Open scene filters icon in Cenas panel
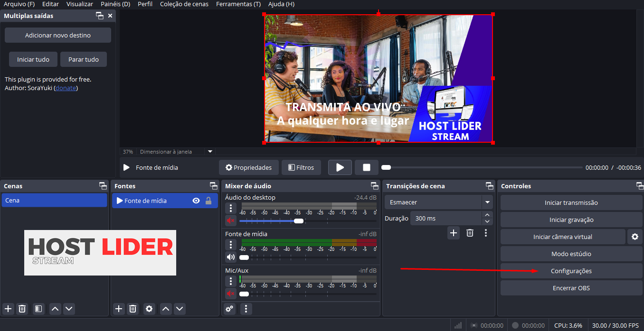The width and height of the screenshot is (644, 331). [38, 309]
